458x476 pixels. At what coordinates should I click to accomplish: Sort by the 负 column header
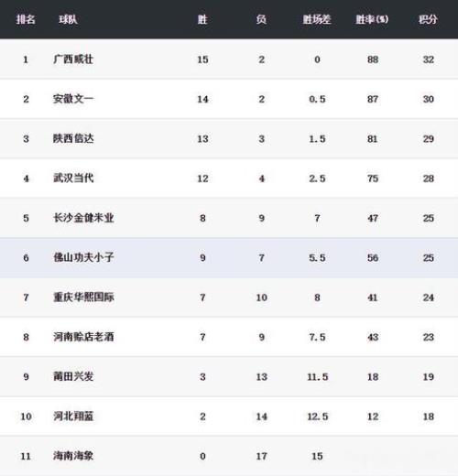pyautogui.click(x=261, y=19)
